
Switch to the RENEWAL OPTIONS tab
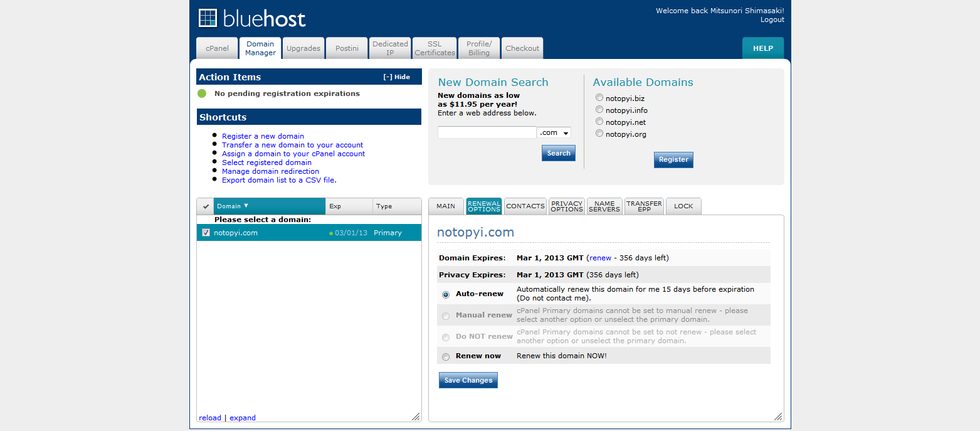point(484,206)
